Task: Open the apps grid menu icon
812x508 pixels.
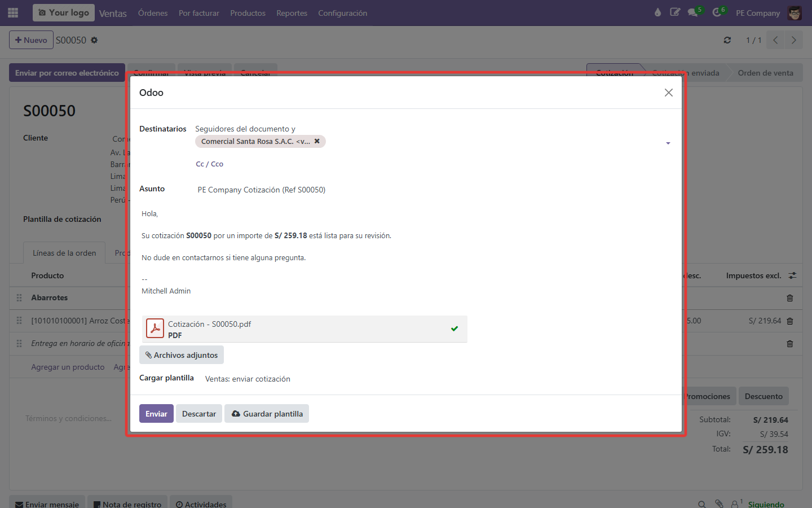Action: pos(13,12)
